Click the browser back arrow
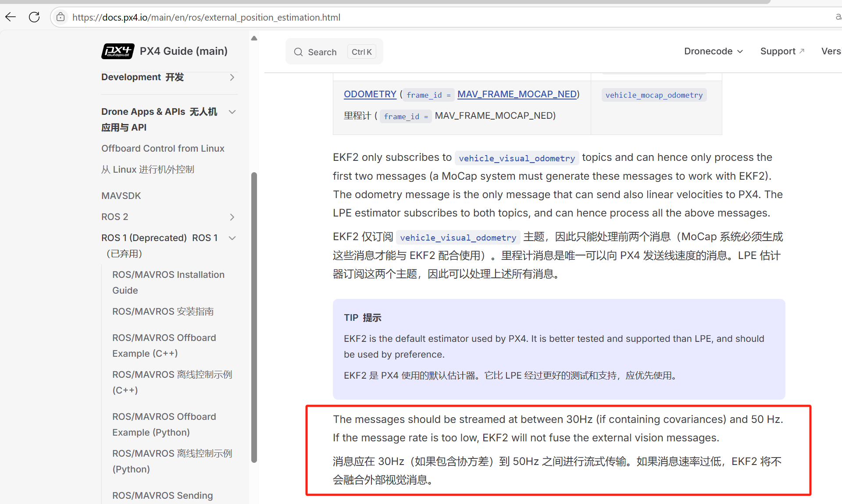Image resolution: width=842 pixels, height=504 pixels. [11, 17]
